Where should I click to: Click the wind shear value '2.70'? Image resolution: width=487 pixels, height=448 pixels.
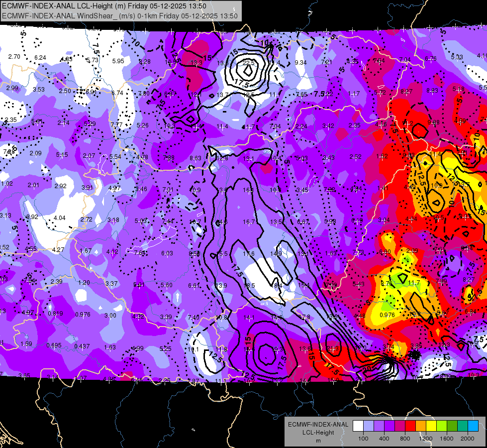(14, 57)
